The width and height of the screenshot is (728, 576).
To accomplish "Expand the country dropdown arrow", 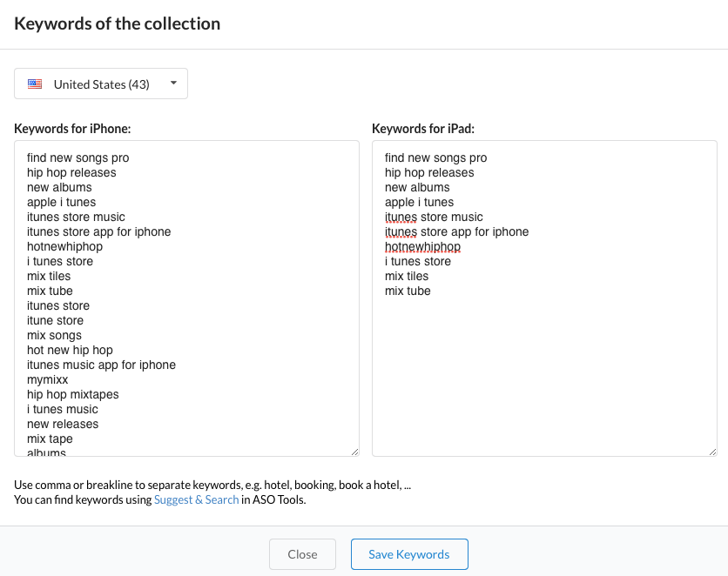I will [x=173, y=84].
